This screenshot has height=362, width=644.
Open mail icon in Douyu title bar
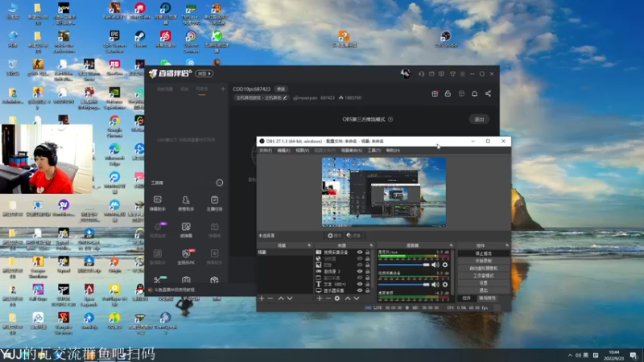[x=431, y=74]
